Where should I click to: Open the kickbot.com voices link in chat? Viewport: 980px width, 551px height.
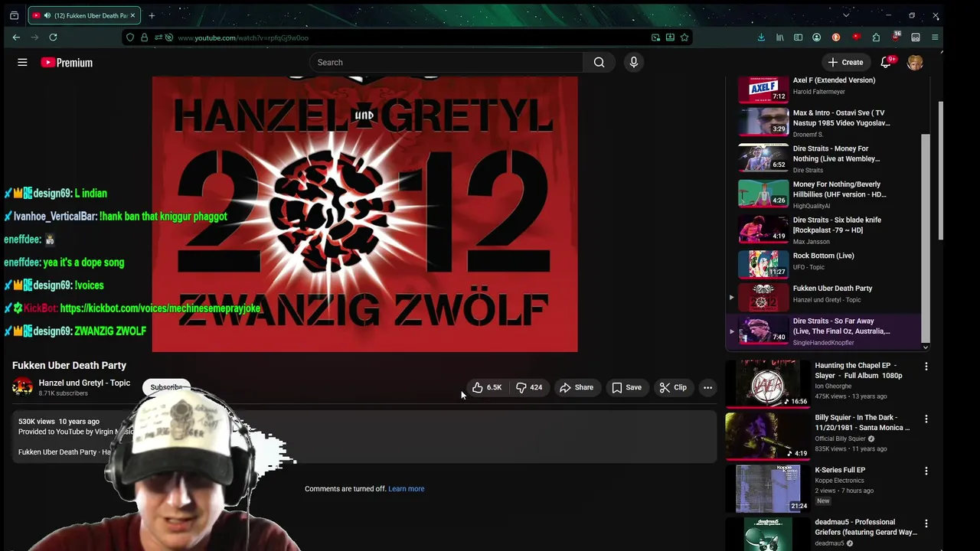[x=160, y=308]
